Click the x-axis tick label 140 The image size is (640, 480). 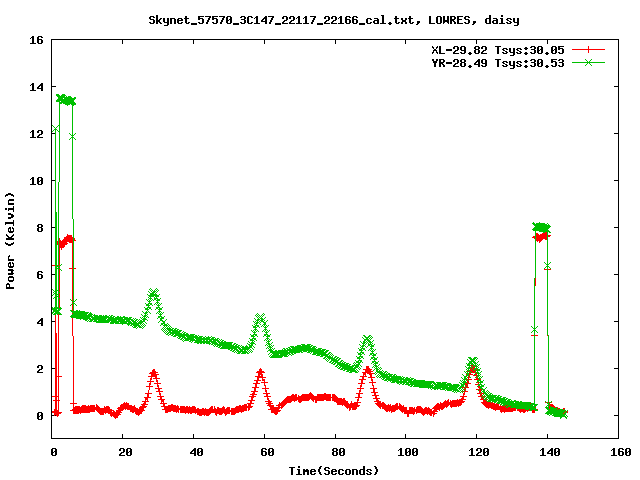[x=550, y=452]
